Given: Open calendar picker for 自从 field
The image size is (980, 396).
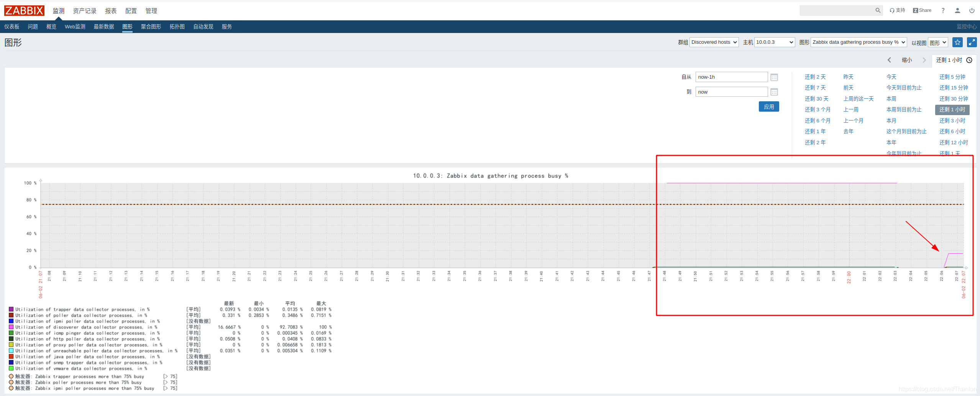Looking at the screenshot, I should click(x=774, y=77).
